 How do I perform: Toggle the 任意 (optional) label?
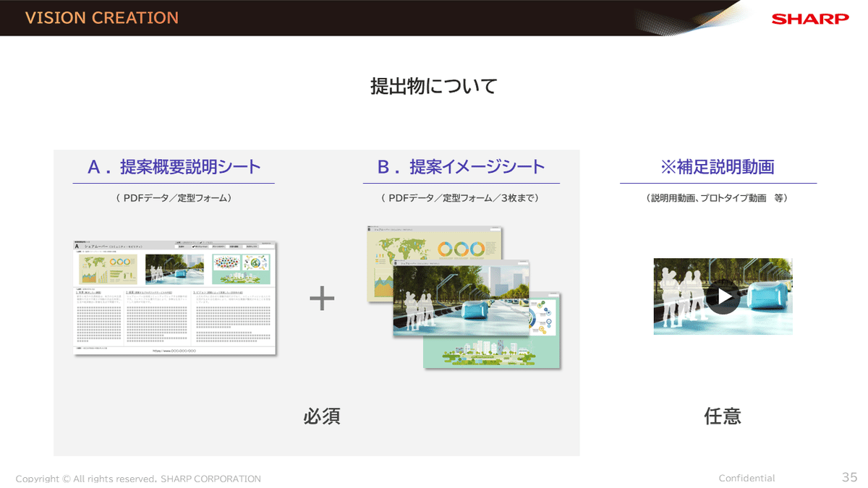pos(722,417)
